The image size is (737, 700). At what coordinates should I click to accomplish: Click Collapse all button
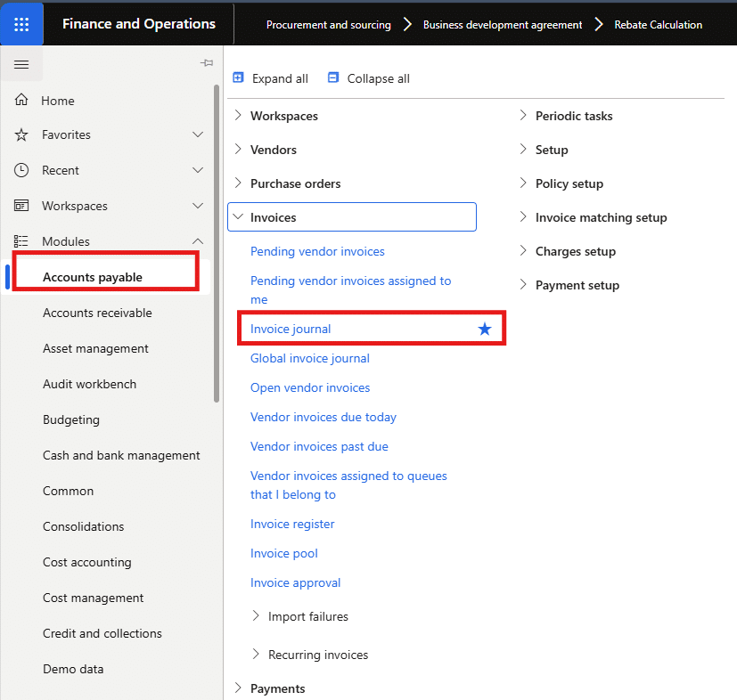point(369,78)
